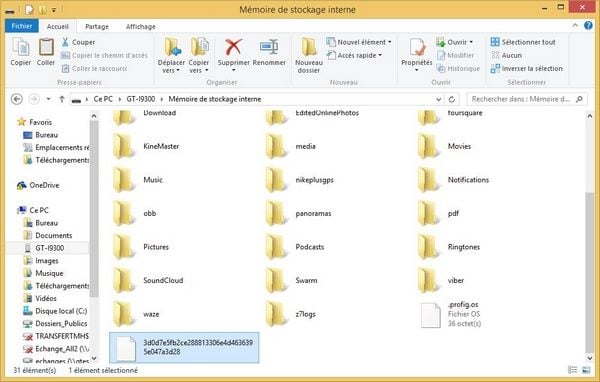Click Ce PC in the address bar

pyautogui.click(x=103, y=99)
